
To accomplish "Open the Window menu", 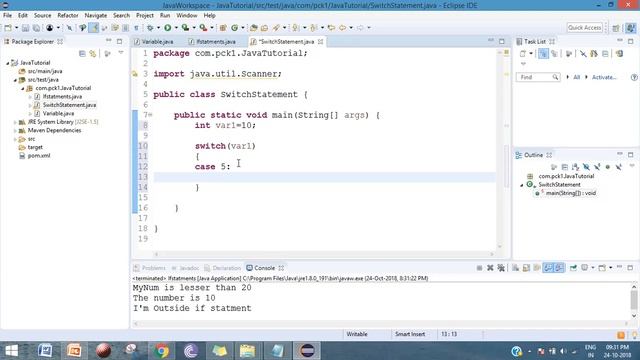I will point(187,16).
